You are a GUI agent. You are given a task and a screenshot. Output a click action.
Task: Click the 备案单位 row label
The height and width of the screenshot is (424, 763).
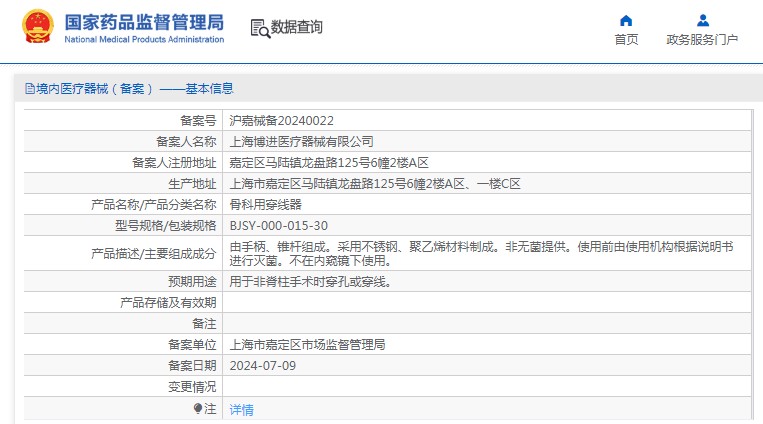(192, 345)
